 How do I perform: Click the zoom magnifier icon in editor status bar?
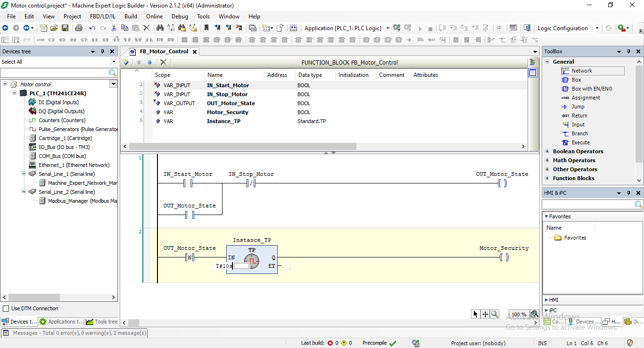[494, 314]
